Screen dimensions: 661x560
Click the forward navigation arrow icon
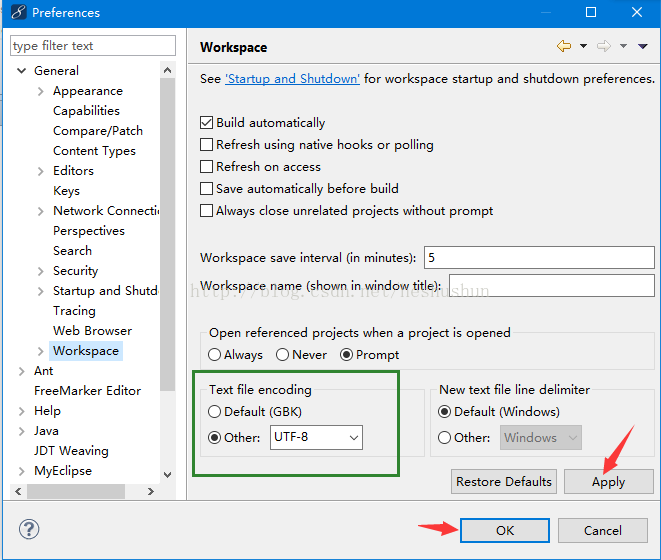[x=604, y=46]
